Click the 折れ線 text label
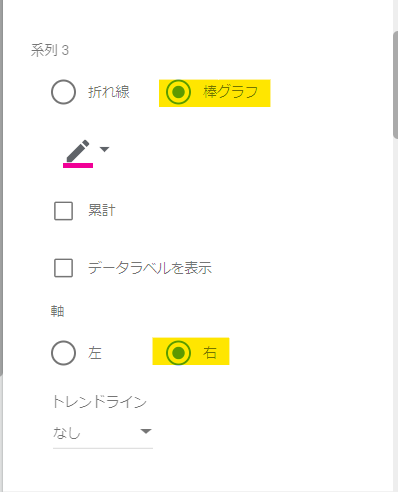The image size is (398, 492). click(x=109, y=92)
